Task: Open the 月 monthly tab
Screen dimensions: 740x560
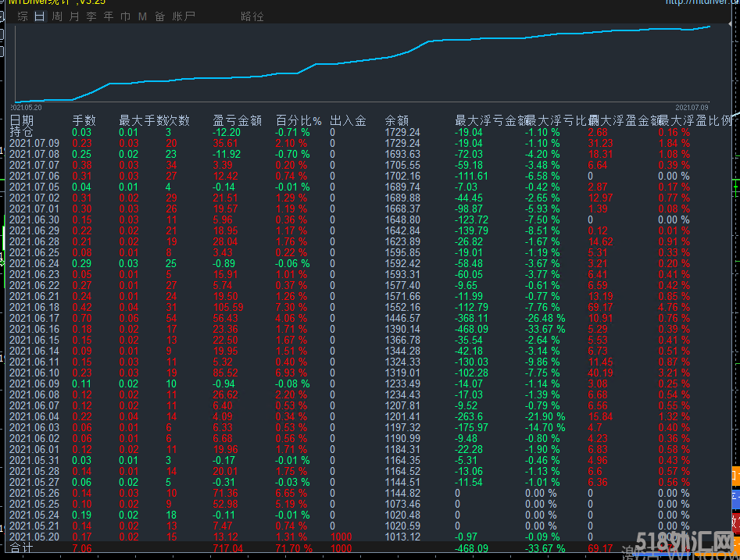Action: click(x=74, y=16)
